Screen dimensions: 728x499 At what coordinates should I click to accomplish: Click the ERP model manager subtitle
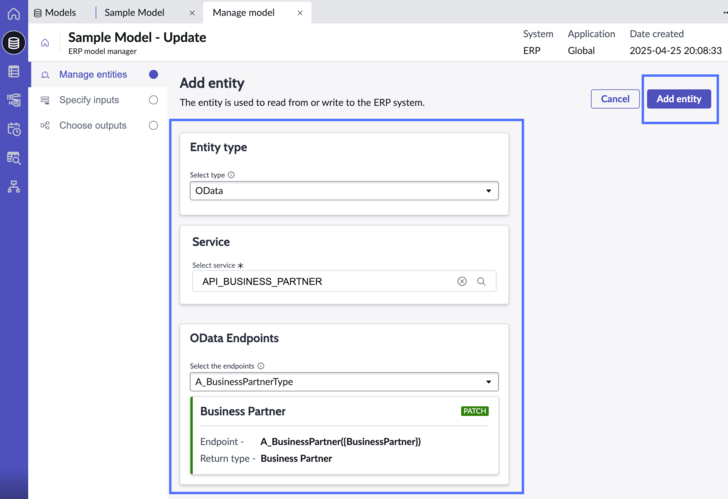(103, 51)
